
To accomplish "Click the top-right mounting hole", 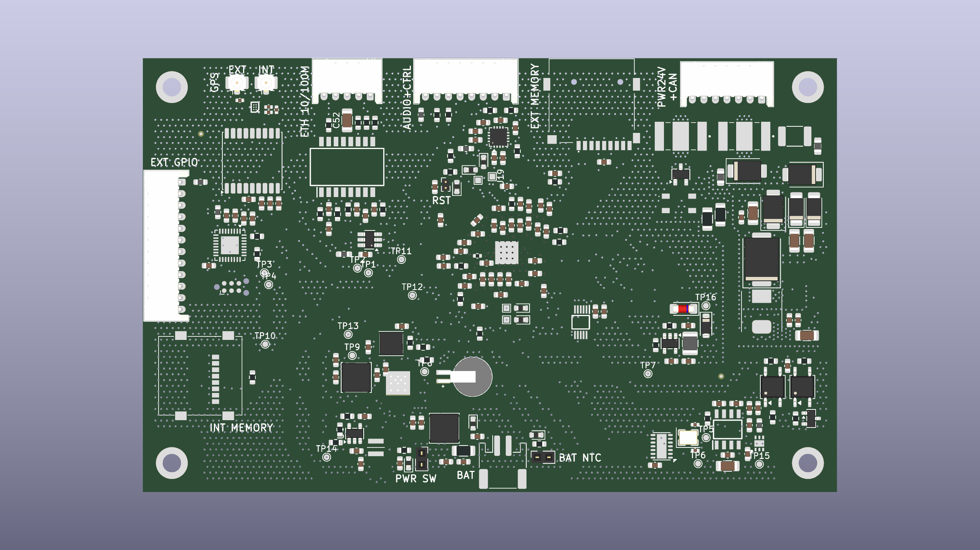I will (x=808, y=87).
